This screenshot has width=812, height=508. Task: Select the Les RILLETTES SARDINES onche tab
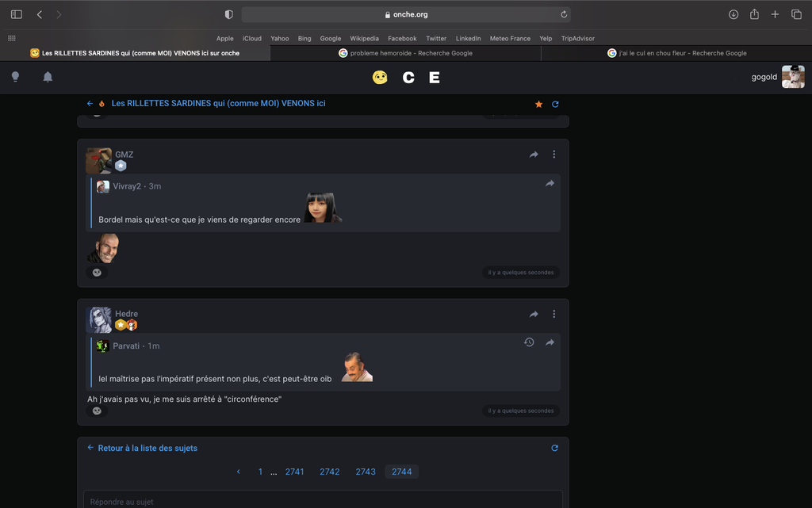click(x=135, y=53)
